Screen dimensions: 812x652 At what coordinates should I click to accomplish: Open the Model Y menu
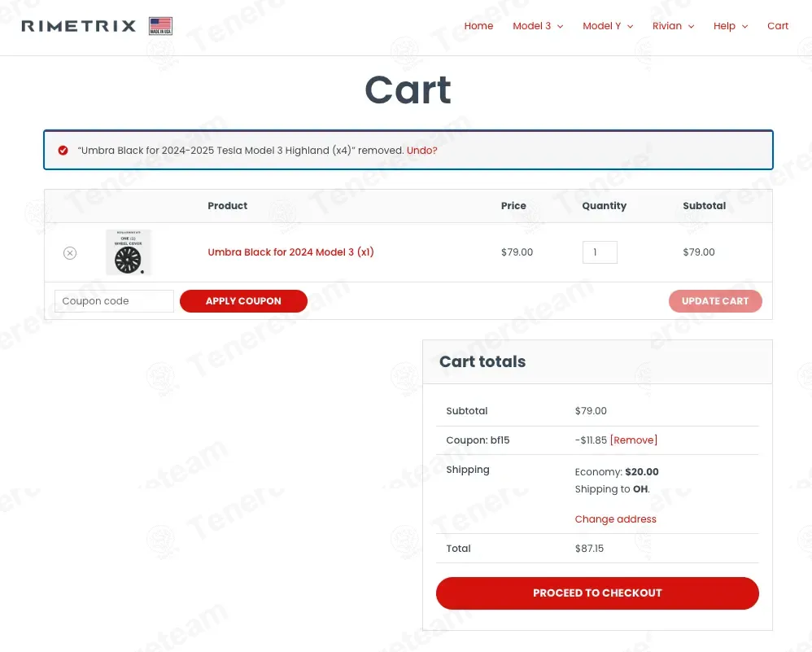click(x=602, y=26)
